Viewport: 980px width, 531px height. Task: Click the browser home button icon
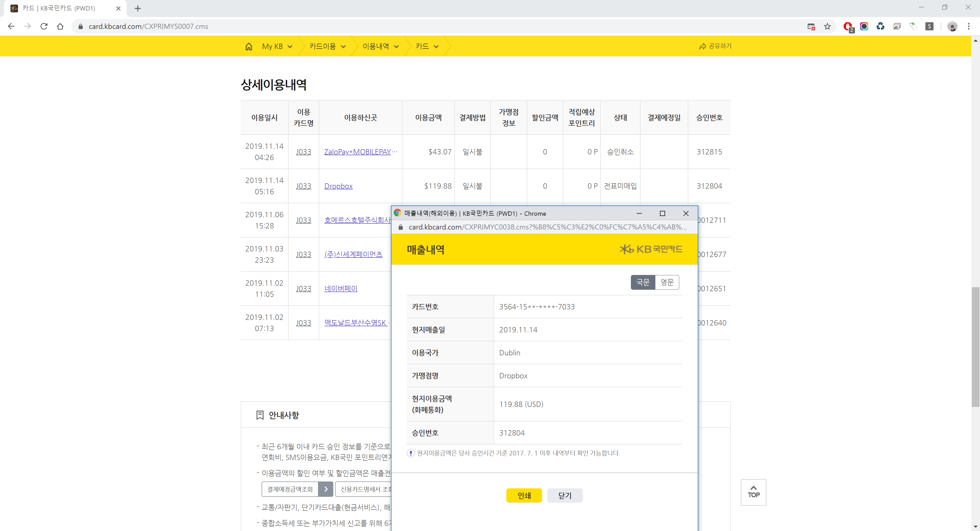[x=60, y=26]
